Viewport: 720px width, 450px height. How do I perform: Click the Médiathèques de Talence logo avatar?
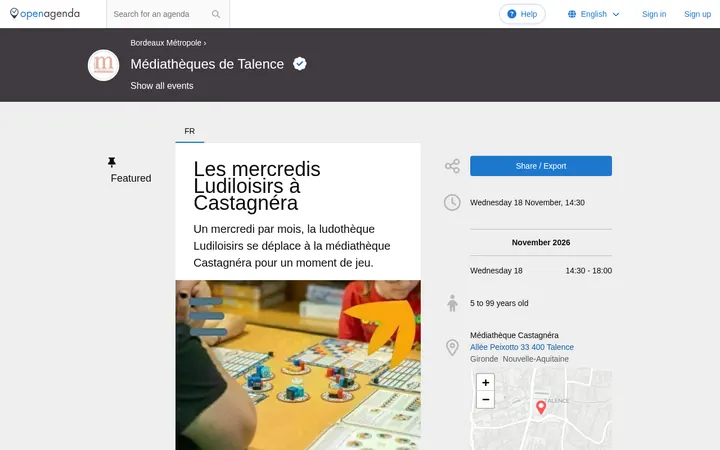click(x=103, y=65)
